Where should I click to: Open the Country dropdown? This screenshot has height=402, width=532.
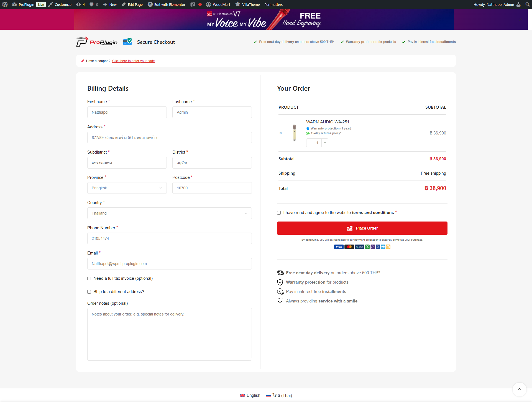point(170,213)
